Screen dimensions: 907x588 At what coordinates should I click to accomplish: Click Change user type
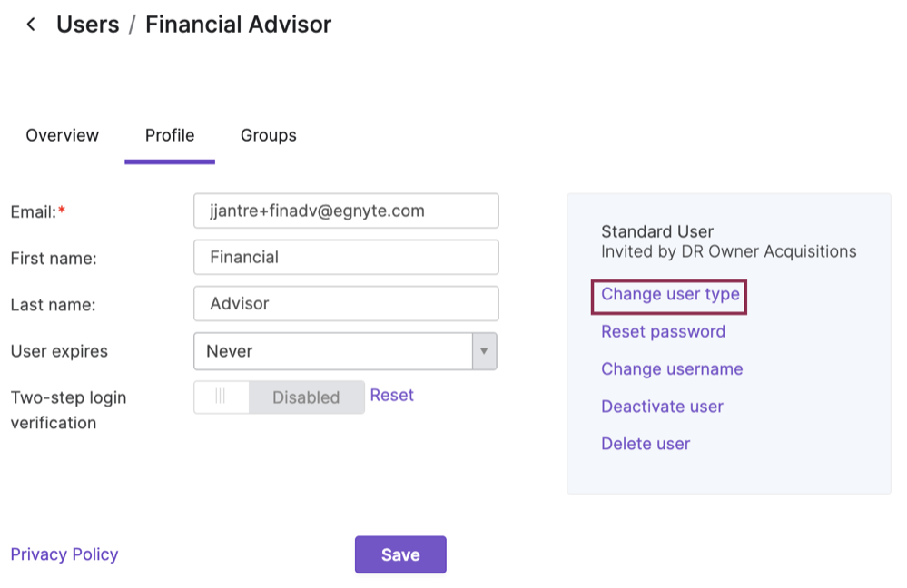click(x=669, y=294)
